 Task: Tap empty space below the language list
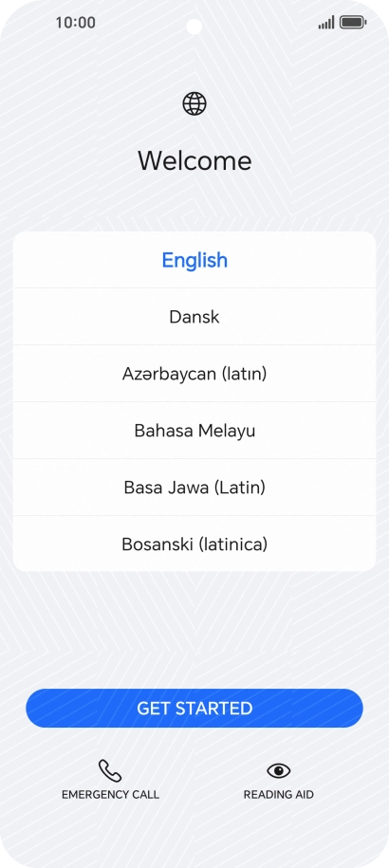194,628
